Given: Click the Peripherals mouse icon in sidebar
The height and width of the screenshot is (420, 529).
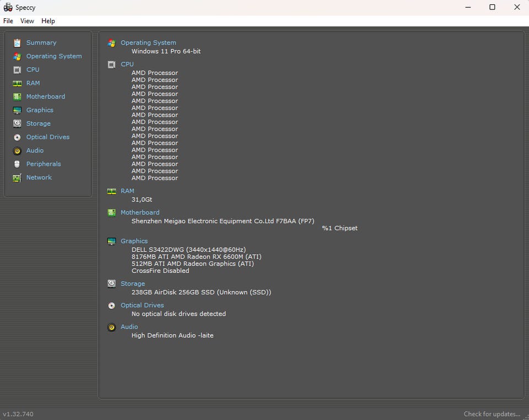Looking at the screenshot, I should point(17,164).
